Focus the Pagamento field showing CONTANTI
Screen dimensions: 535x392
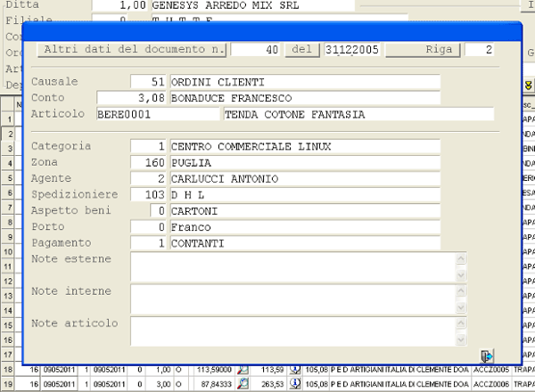pos(305,242)
